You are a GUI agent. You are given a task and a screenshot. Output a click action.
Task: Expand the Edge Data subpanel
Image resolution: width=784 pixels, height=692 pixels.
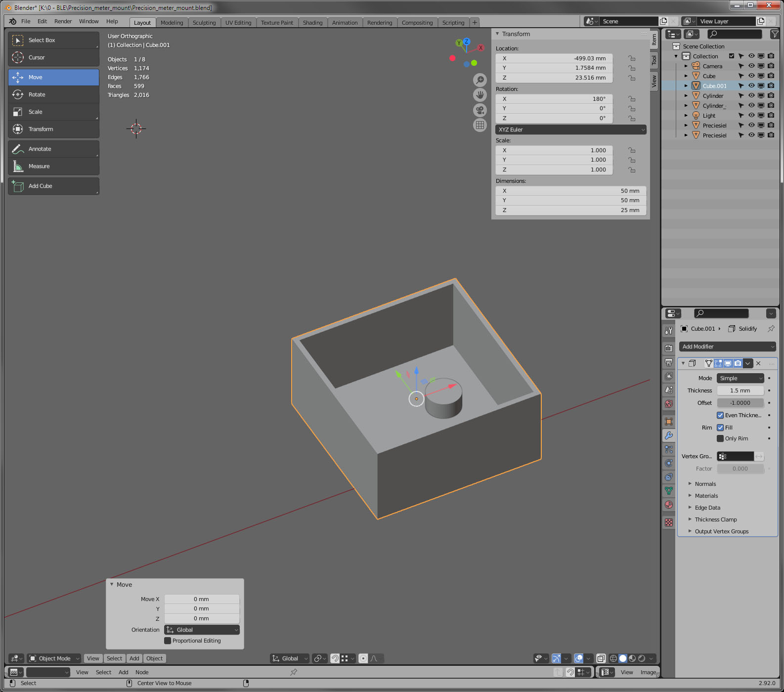[707, 508]
